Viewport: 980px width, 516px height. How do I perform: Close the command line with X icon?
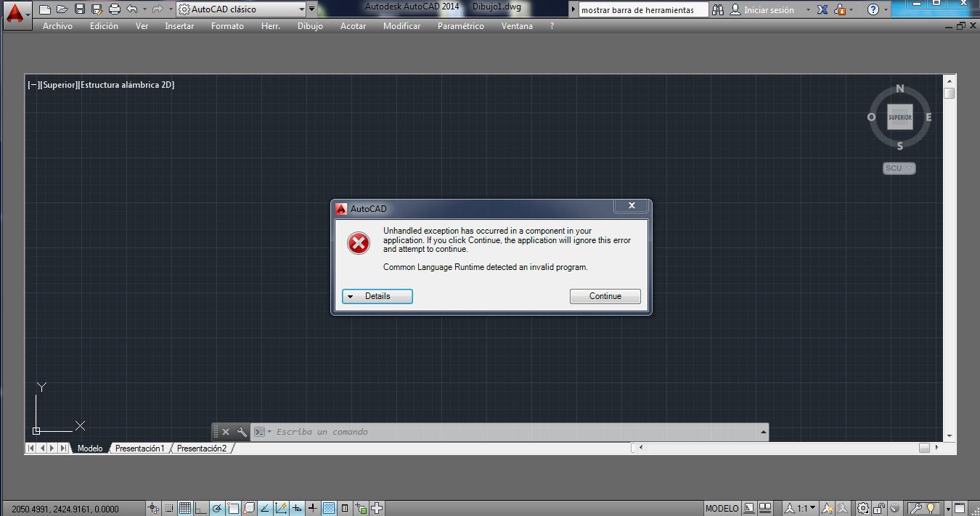tap(225, 432)
